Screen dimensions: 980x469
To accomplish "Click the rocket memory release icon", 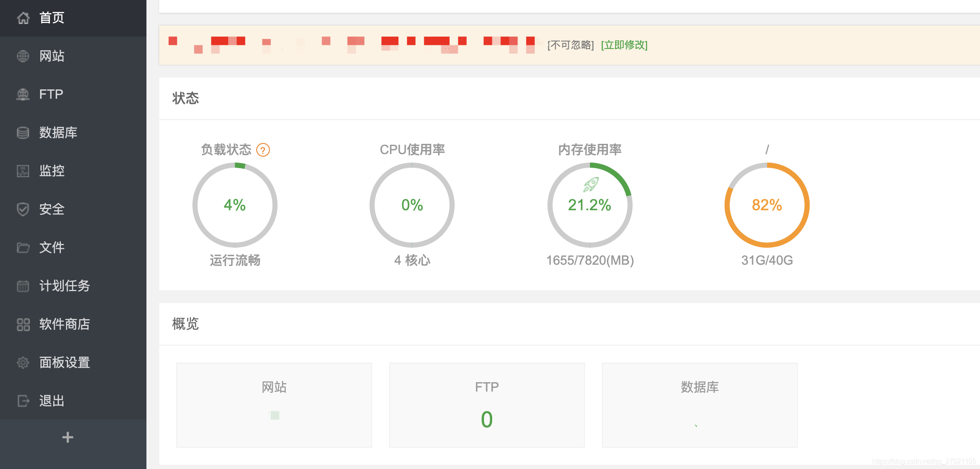I will (x=591, y=184).
